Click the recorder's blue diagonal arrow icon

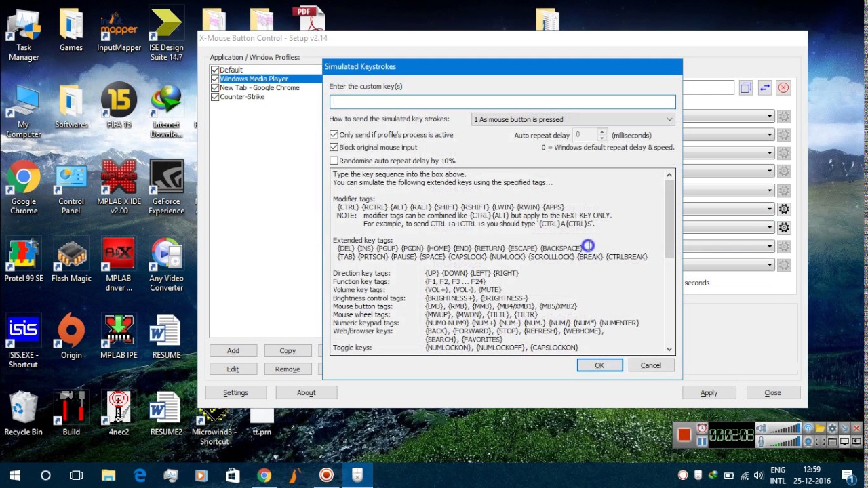click(844, 428)
